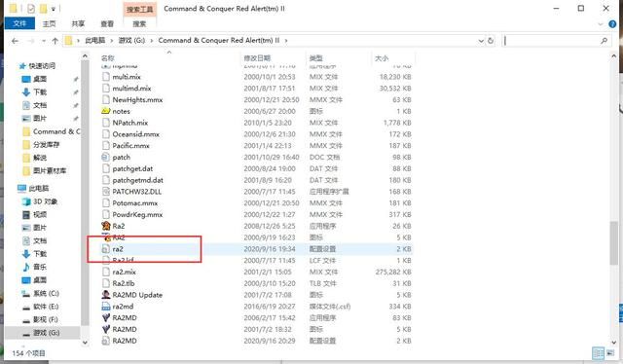
Task: Select the ra2md media csf file
Action: (123, 307)
